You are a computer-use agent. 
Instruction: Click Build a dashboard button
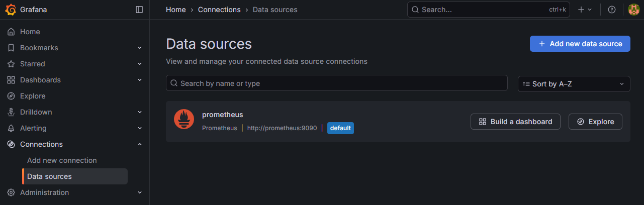(x=515, y=122)
